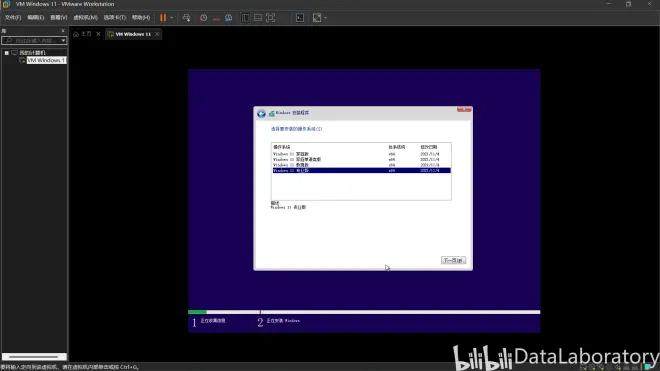Click the installation progress bar in setup

(x=364, y=312)
